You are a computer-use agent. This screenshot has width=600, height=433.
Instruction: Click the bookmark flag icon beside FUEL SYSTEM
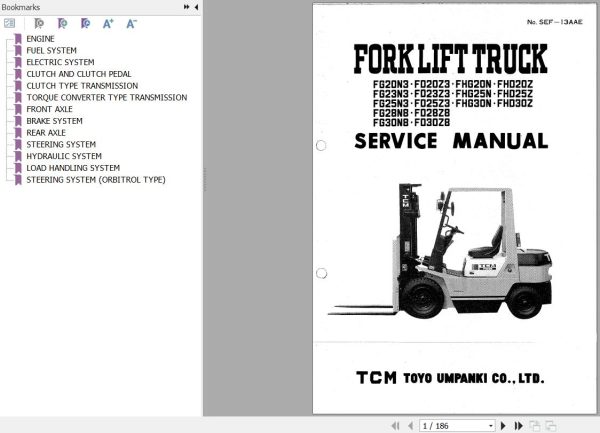pos(18,50)
